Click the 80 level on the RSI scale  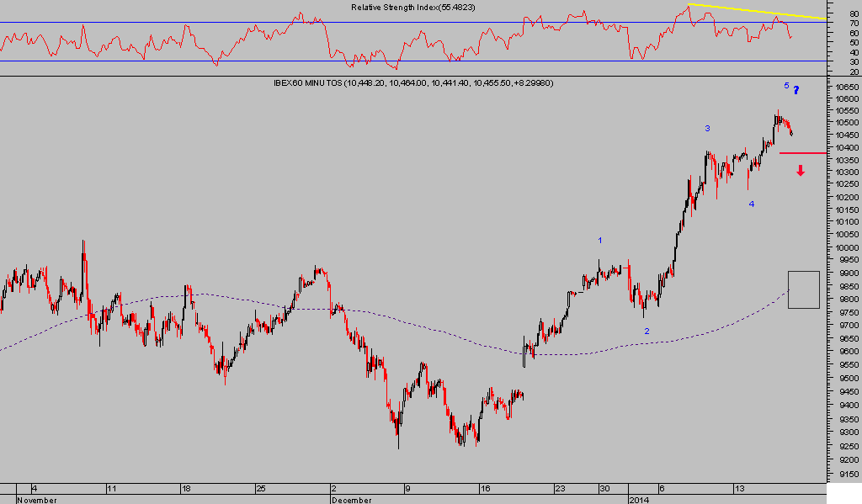[854, 13]
